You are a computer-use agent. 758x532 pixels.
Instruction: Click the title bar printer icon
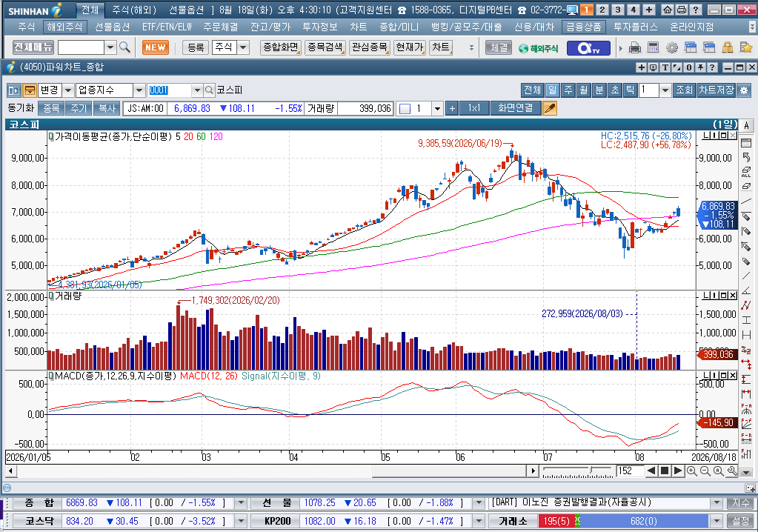click(x=682, y=10)
